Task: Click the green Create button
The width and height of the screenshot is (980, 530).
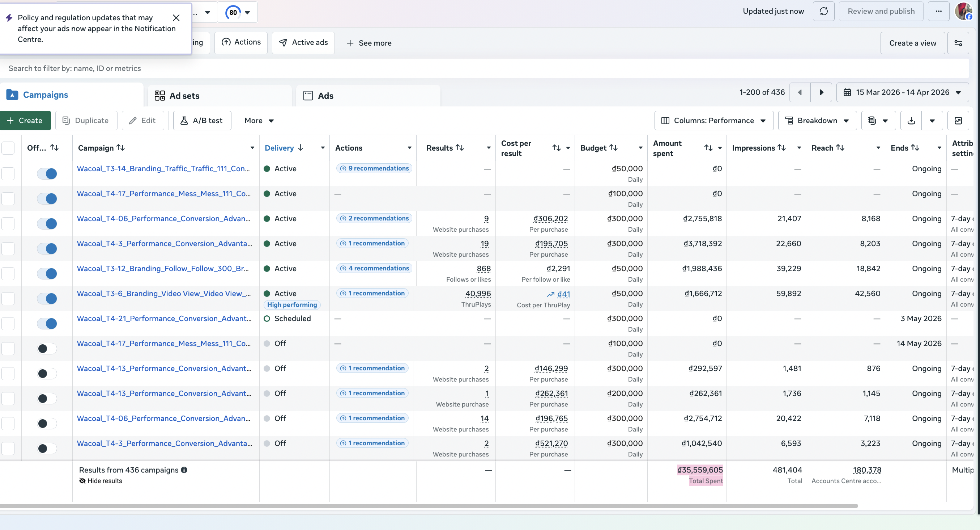Action: [x=25, y=121]
